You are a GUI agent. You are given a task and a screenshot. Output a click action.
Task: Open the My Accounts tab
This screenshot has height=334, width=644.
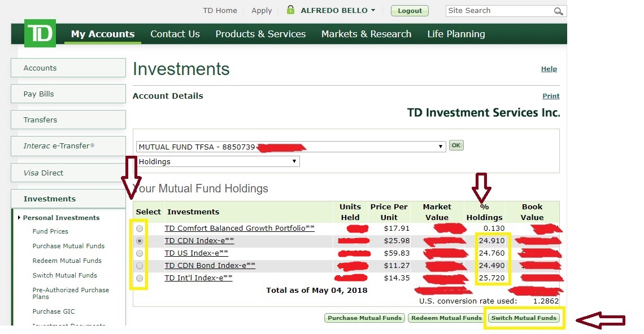tap(103, 34)
